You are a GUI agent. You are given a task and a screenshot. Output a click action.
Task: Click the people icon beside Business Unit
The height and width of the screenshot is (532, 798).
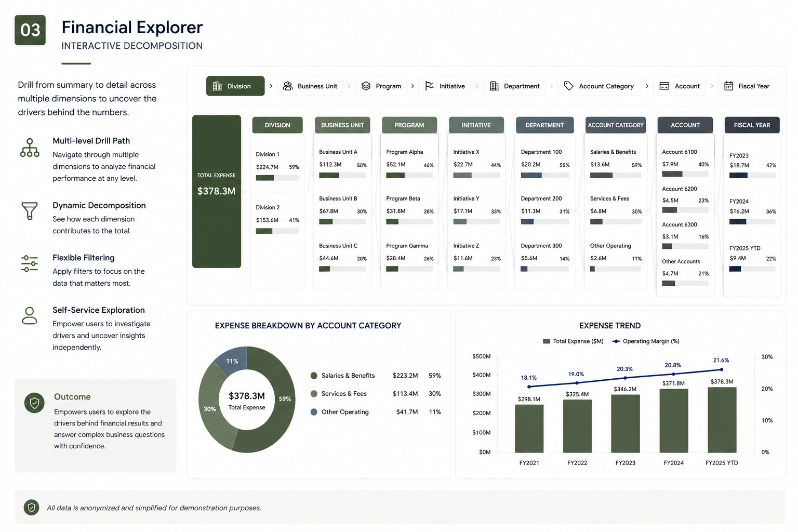[x=287, y=86]
